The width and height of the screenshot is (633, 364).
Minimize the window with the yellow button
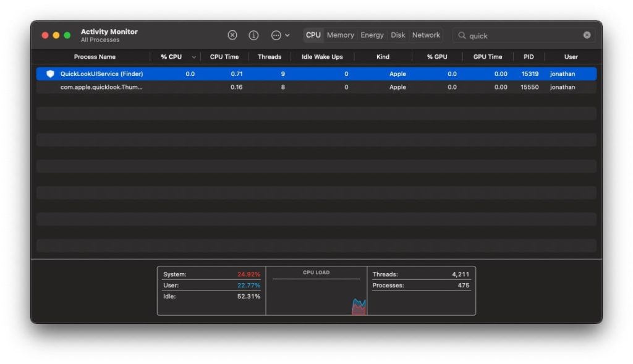pyautogui.click(x=56, y=35)
